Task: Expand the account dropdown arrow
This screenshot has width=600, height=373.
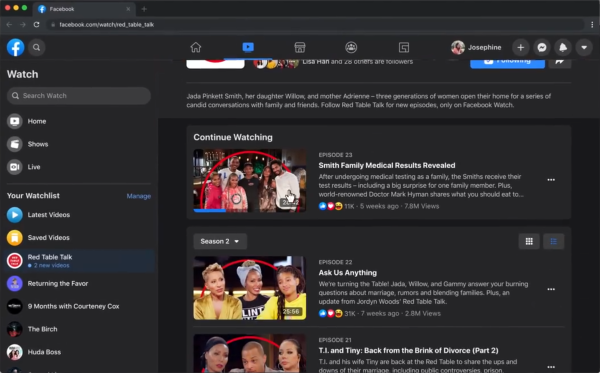Action: coord(584,47)
